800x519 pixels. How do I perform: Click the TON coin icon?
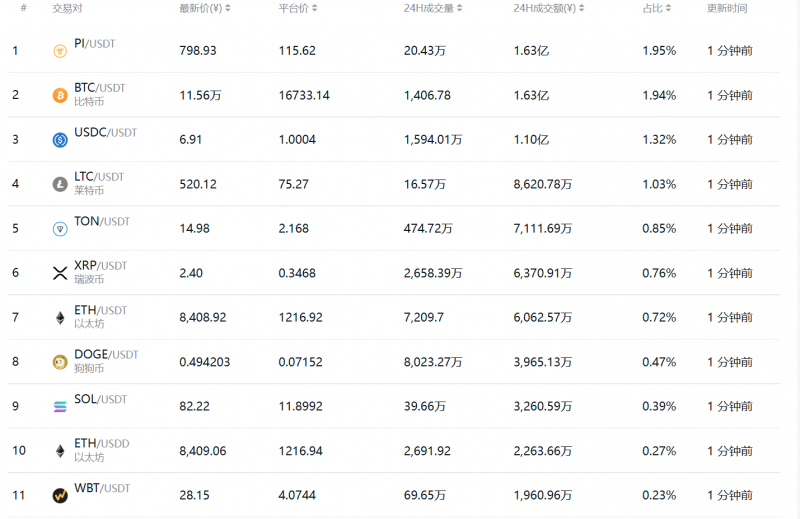click(x=60, y=229)
